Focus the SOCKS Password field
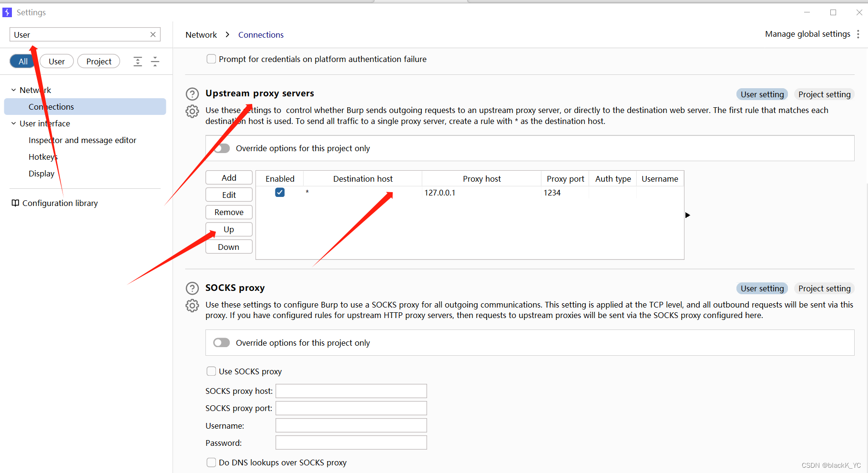This screenshot has width=868, height=473. 351,442
